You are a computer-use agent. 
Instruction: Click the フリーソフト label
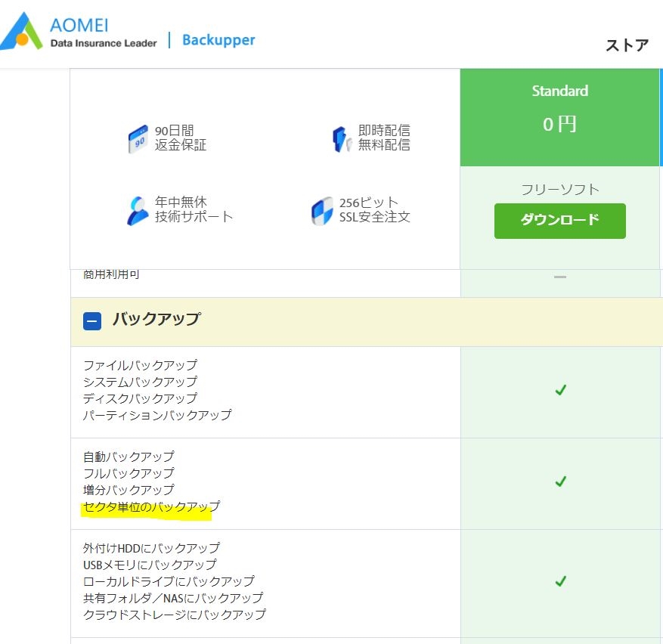coord(560,189)
